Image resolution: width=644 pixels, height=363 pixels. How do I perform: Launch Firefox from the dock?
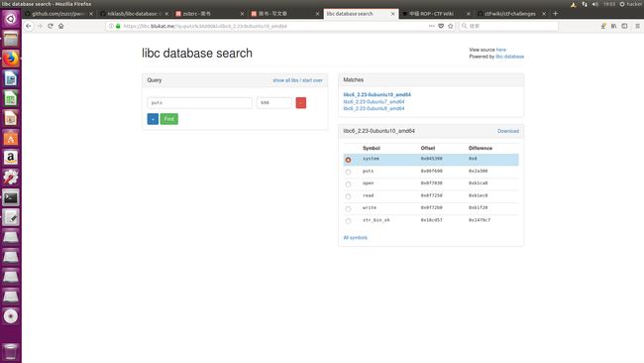11,59
